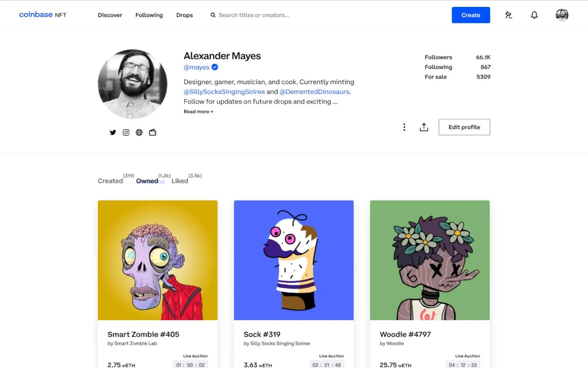Click the share upload icon
Screen dimensions: 588x368
click(424, 127)
